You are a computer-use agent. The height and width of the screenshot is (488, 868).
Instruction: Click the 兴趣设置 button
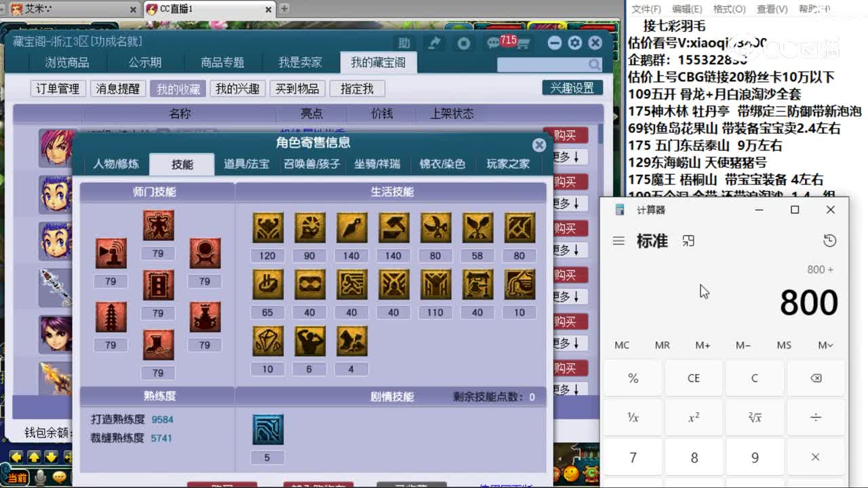point(572,87)
